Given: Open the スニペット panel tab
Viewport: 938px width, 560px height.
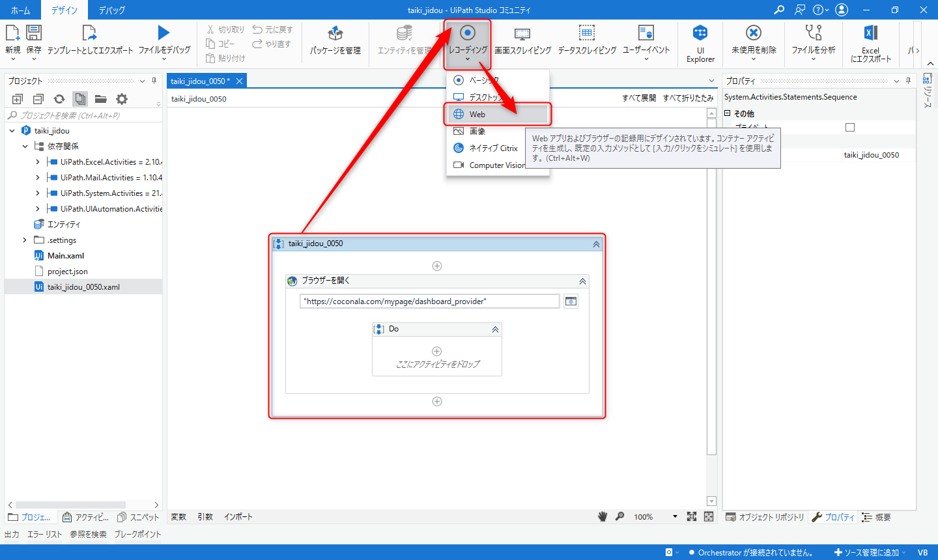Looking at the screenshot, I should click(138, 517).
